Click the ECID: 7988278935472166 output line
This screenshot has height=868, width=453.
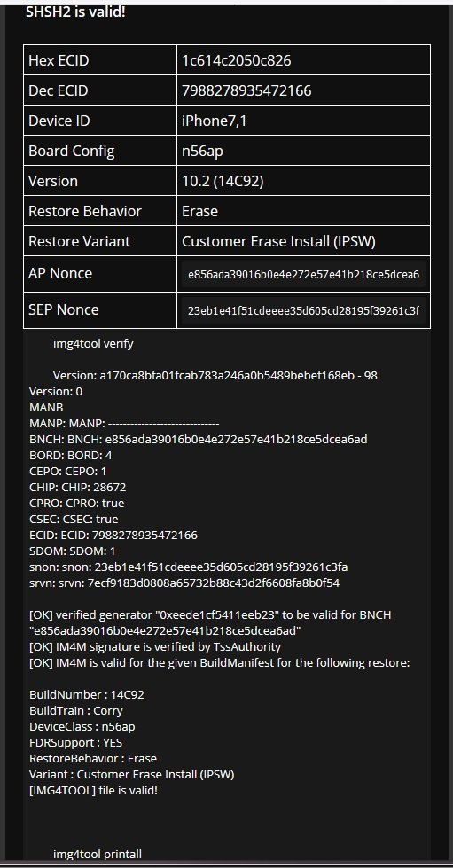[113, 536]
